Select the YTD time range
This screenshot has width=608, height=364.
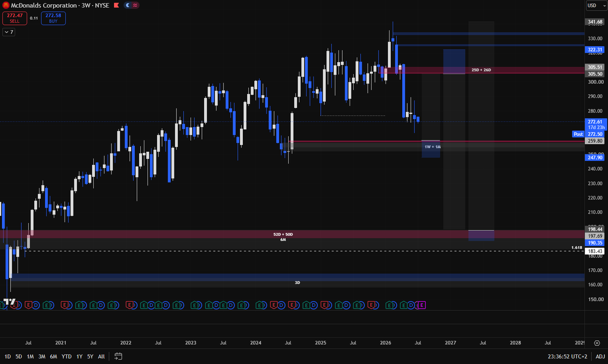pos(66,356)
